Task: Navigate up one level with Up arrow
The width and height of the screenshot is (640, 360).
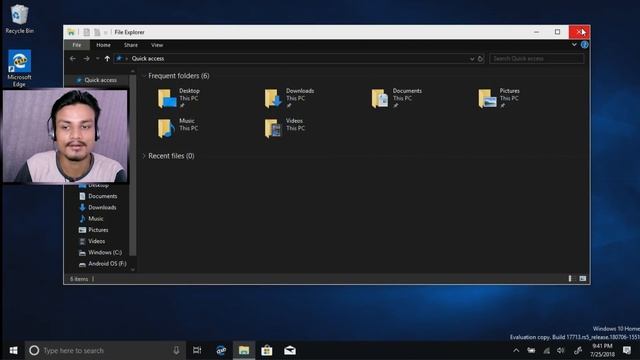Action: click(x=107, y=59)
